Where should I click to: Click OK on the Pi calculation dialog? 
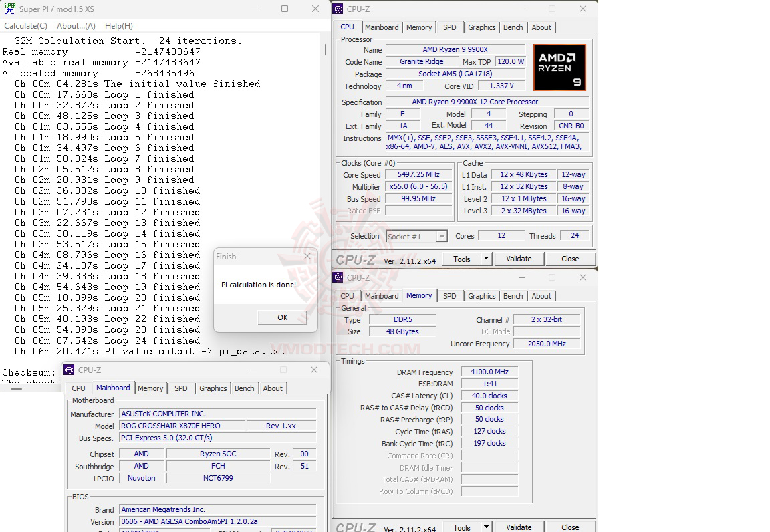282,317
